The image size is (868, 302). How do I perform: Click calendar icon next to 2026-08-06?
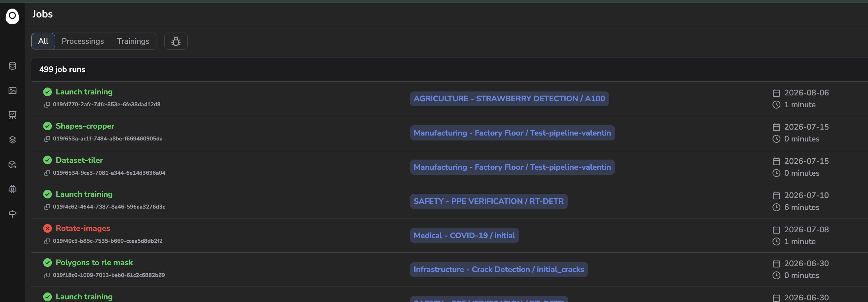tap(776, 92)
